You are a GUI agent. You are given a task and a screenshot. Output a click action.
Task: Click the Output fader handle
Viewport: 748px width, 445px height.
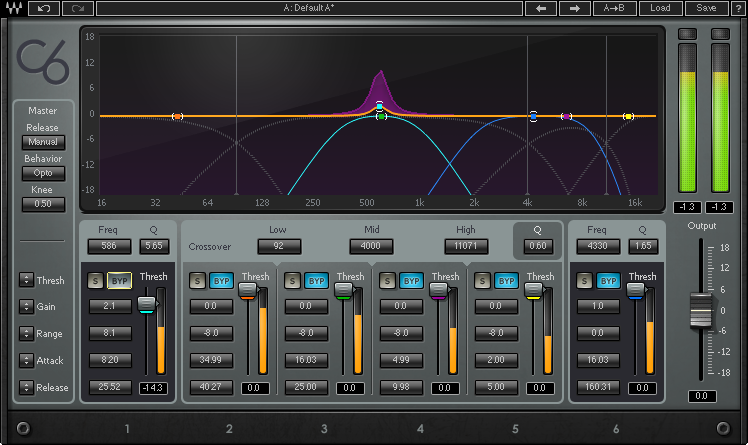click(701, 310)
